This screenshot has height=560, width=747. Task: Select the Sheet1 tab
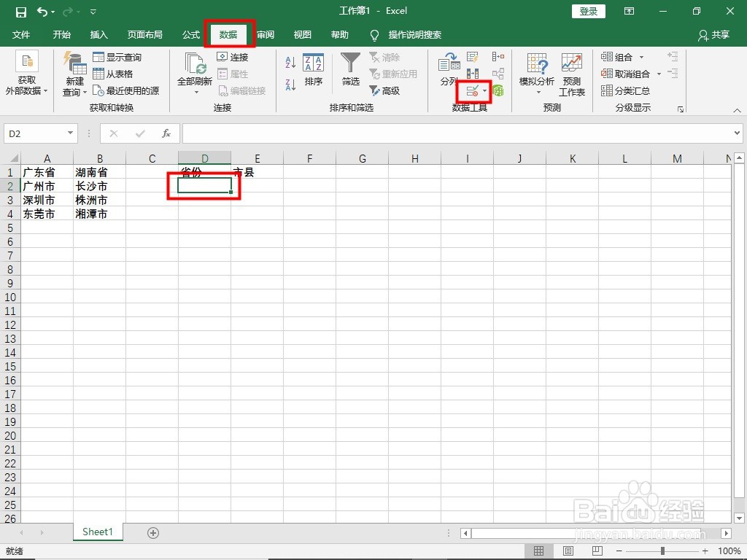98,532
